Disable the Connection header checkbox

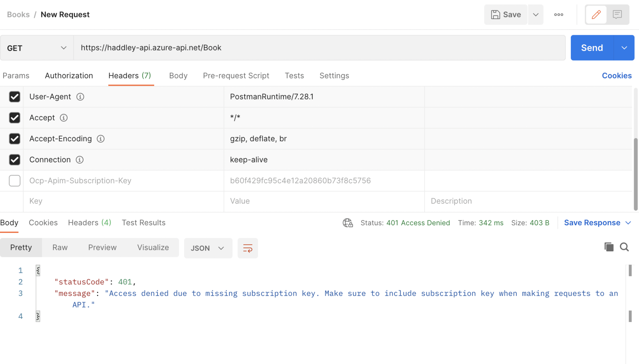click(x=15, y=160)
